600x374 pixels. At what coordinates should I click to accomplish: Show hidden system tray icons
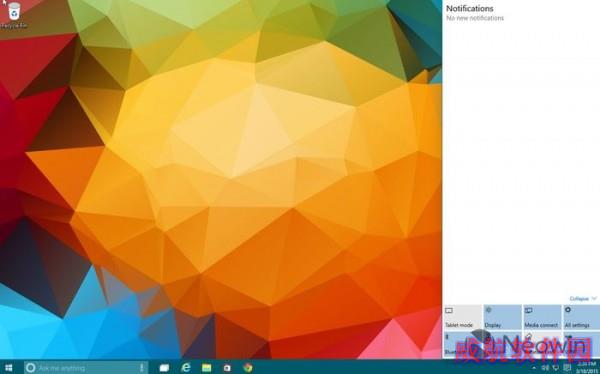pyautogui.click(x=534, y=368)
